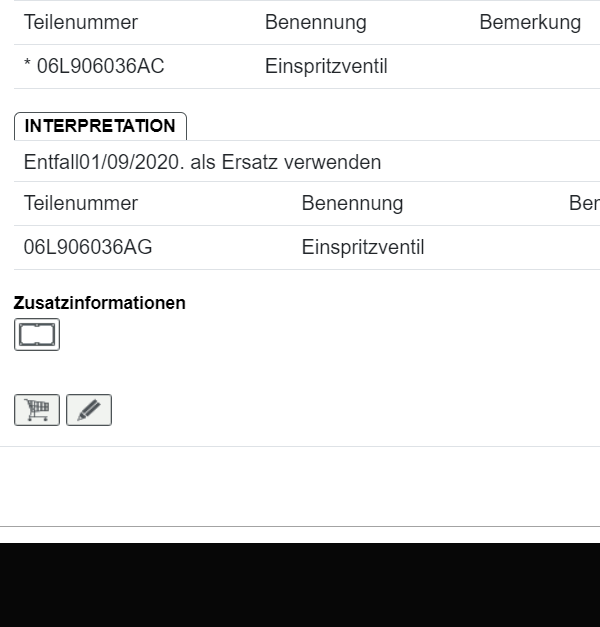The width and height of the screenshot is (600, 627).
Task: Click the empty Bemerkung cell for 06L906036AC
Action: [530, 67]
